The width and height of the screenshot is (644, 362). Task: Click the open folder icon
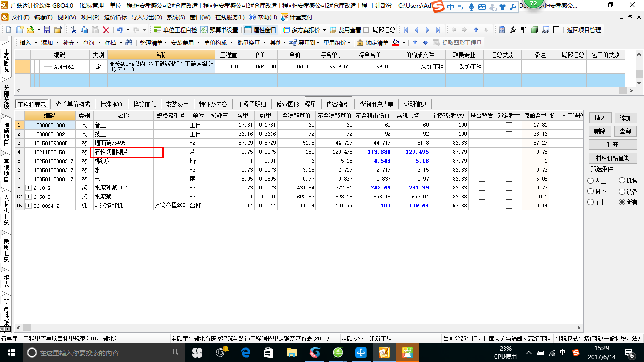30,30
